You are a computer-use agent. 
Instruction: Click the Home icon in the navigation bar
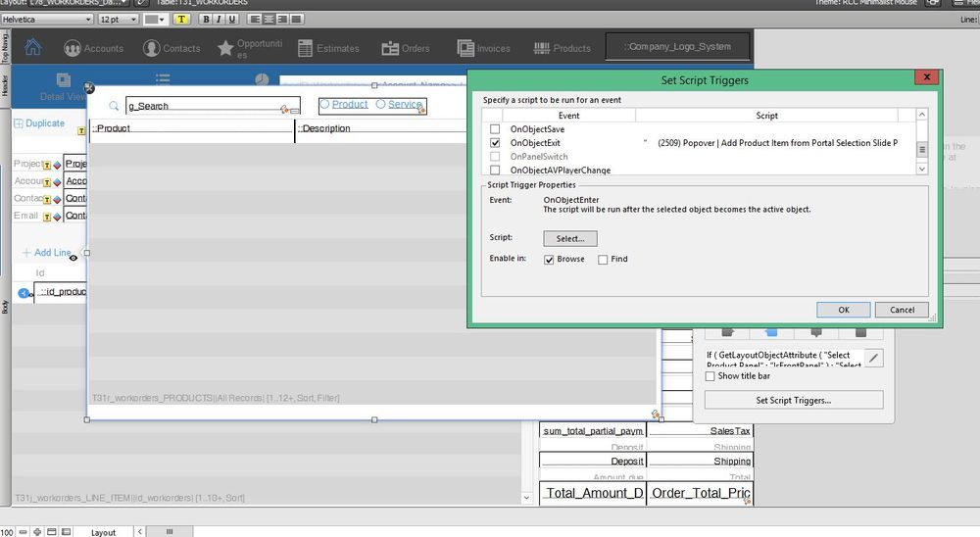click(x=33, y=47)
